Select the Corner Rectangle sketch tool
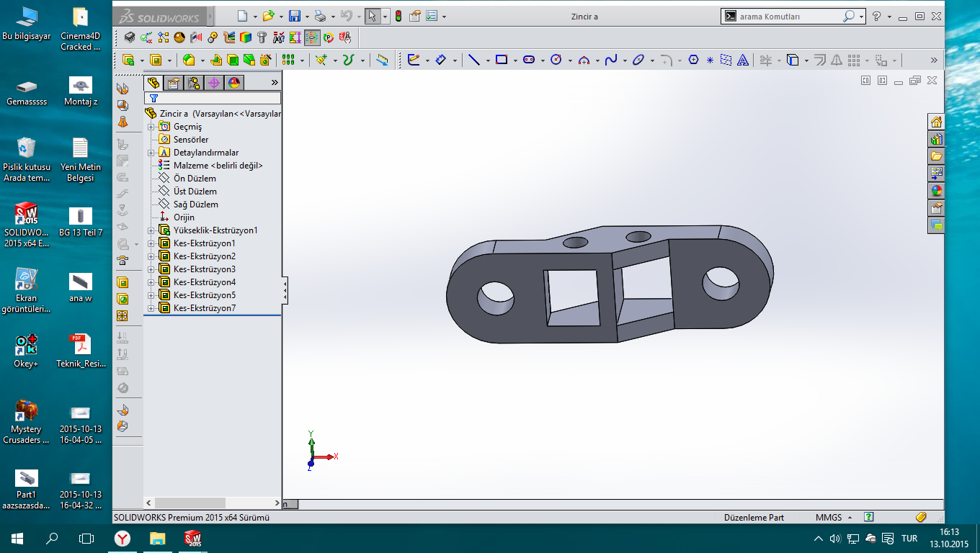 [x=502, y=60]
